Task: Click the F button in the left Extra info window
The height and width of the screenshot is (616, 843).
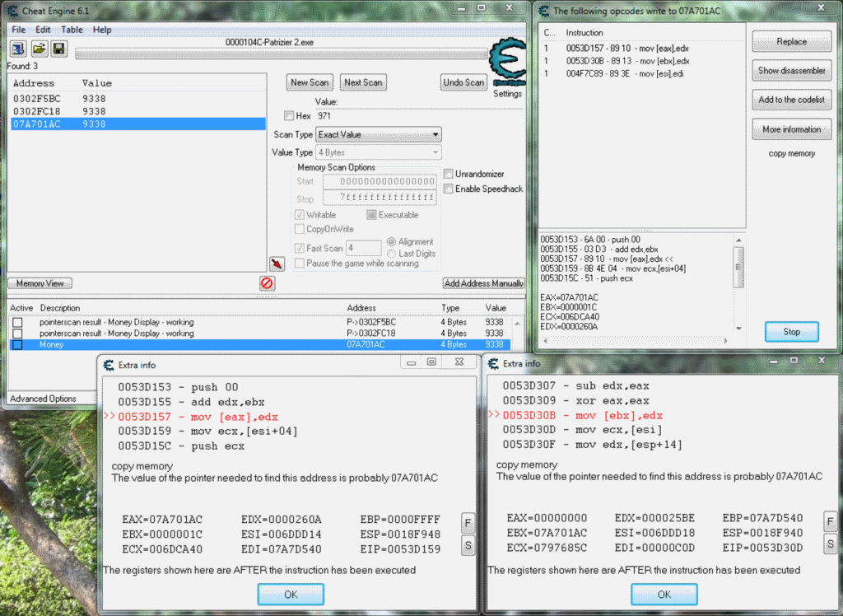Action: 468,521
